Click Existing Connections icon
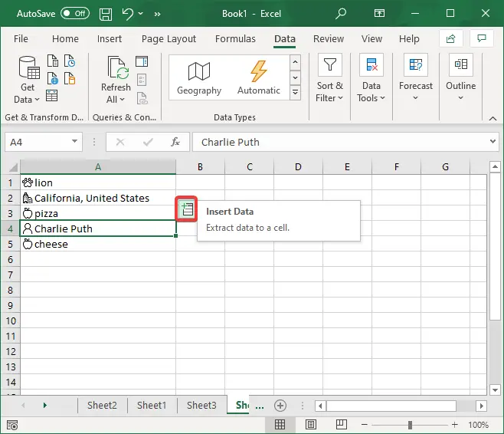Image resolution: width=504 pixels, height=434 pixels. [x=70, y=78]
